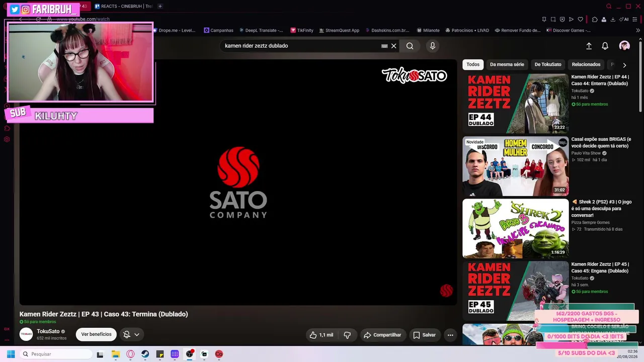The image size is (644, 362).
Task: Open the YouTube create/upload icon
Action: point(589,46)
